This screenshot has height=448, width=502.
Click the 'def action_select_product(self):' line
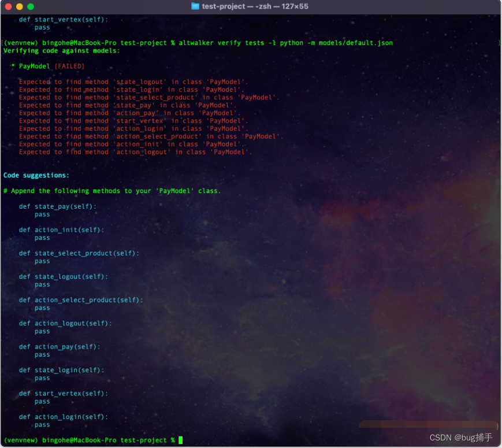pos(81,300)
